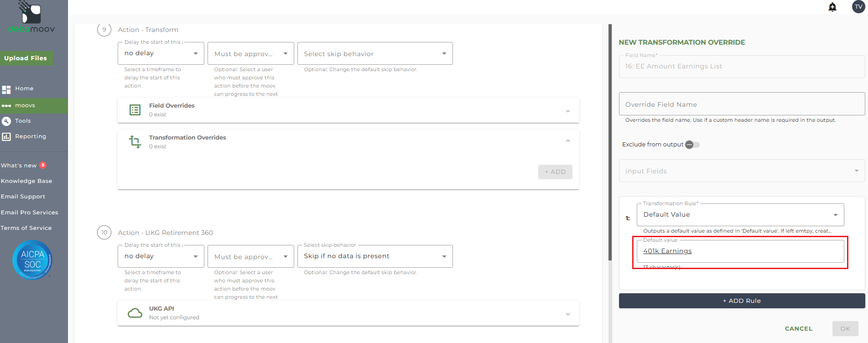Click the + ADD Rule button
868x343 pixels.
pyautogui.click(x=742, y=301)
